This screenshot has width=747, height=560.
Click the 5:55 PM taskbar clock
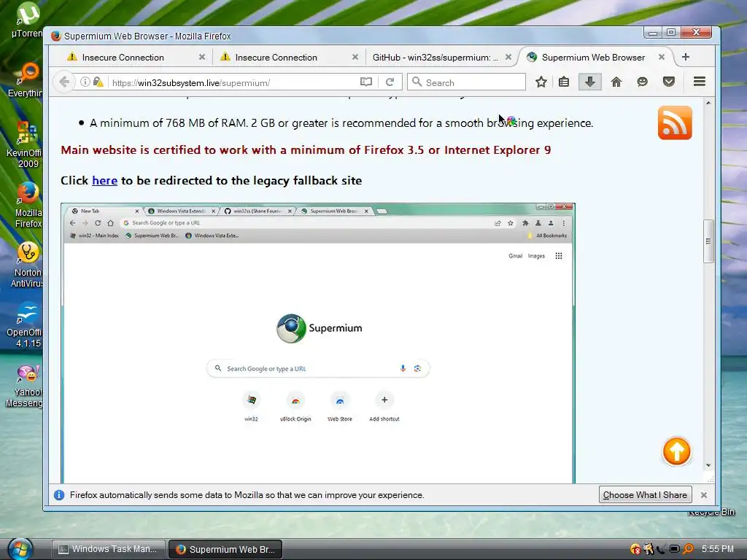tap(718, 548)
